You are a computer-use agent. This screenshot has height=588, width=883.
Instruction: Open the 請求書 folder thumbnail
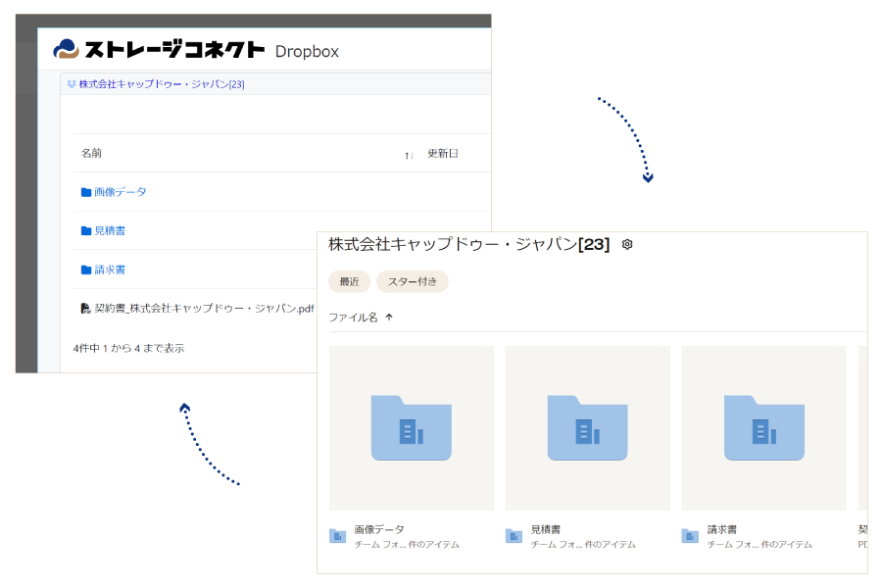(x=764, y=428)
